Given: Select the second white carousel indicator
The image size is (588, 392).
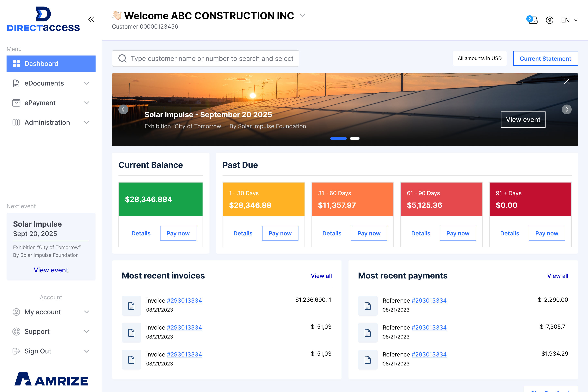Looking at the screenshot, I should (x=354, y=138).
